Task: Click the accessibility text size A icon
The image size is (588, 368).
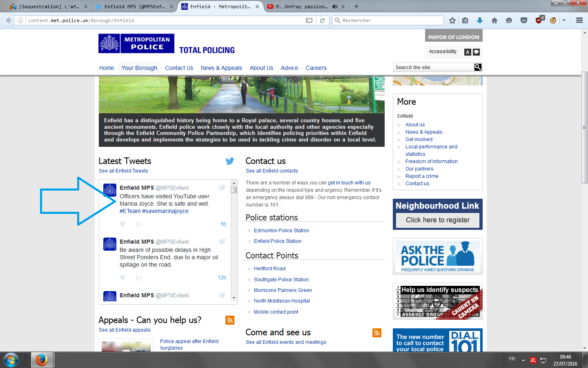Action: [468, 52]
